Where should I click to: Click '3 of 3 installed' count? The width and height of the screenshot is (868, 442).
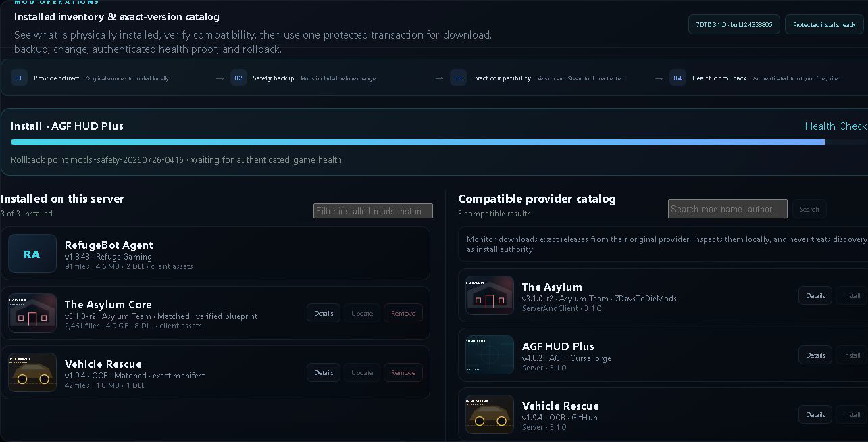coord(26,213)
